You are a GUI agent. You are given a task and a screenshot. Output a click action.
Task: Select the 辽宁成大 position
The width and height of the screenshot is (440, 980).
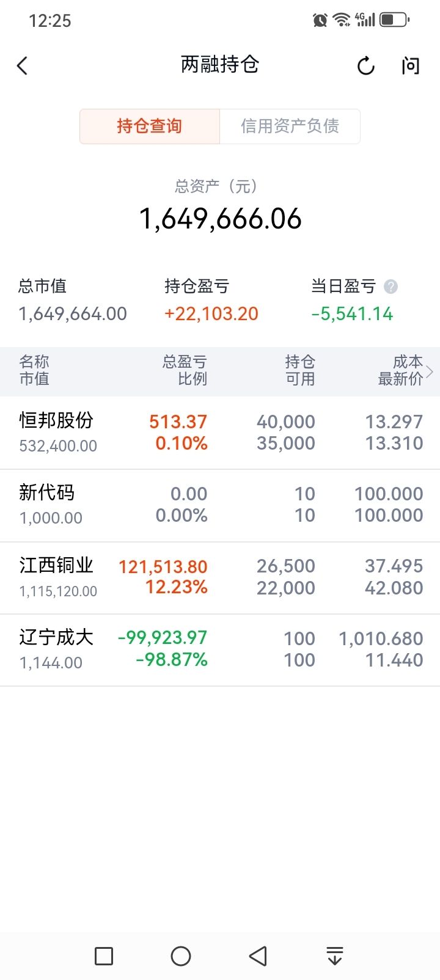(x=220, y=649)
